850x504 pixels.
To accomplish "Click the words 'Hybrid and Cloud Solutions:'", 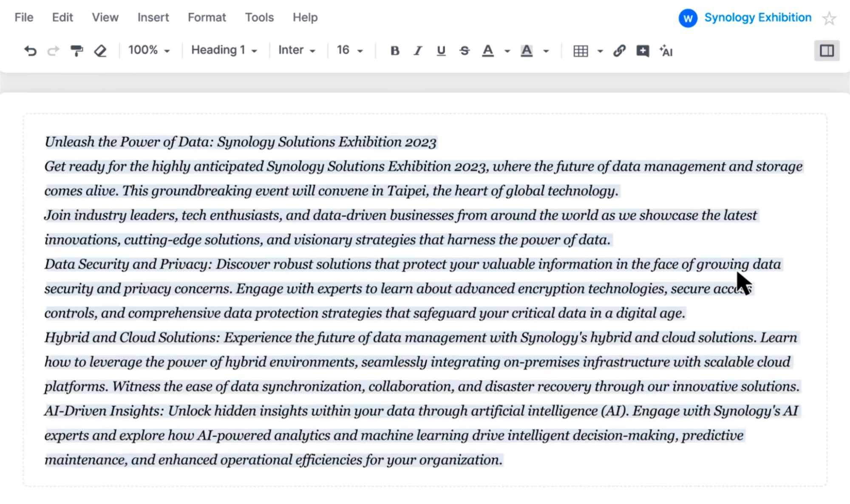I will click(x=132, y=338).
